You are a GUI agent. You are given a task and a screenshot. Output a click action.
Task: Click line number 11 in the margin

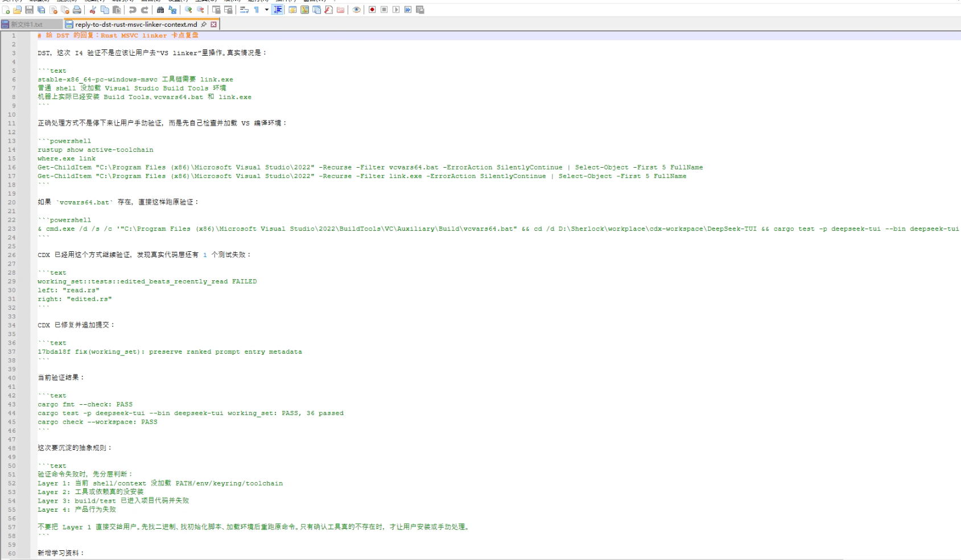tap(12, 123)
